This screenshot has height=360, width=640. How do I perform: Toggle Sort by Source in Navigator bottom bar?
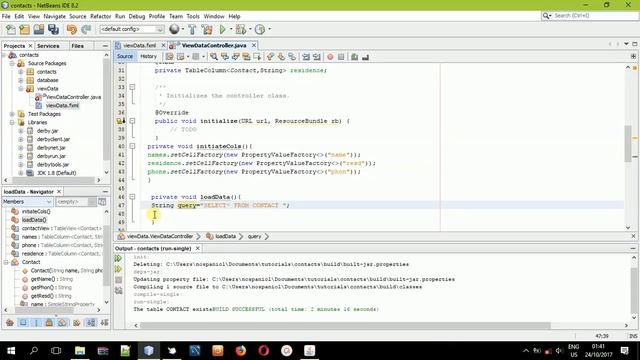click(104, 322)
